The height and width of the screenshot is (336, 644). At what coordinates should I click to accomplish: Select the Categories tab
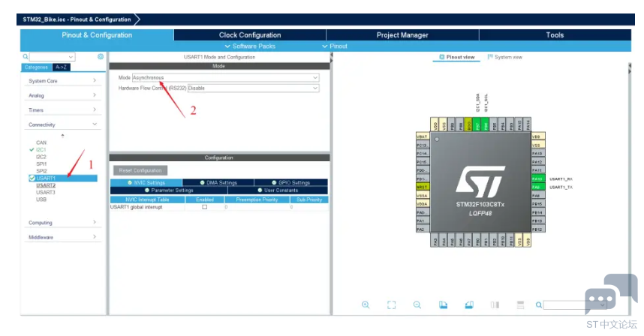tap(36, 67)
